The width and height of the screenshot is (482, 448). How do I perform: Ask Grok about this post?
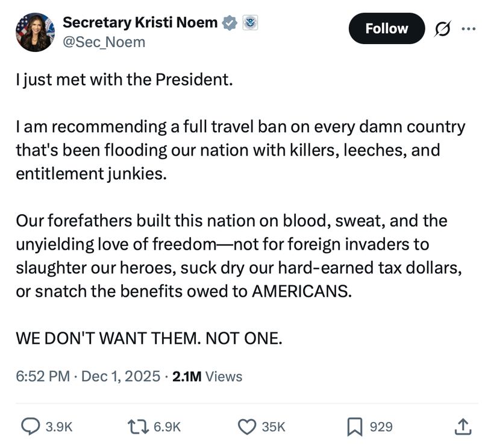click(x=442, y=28)
